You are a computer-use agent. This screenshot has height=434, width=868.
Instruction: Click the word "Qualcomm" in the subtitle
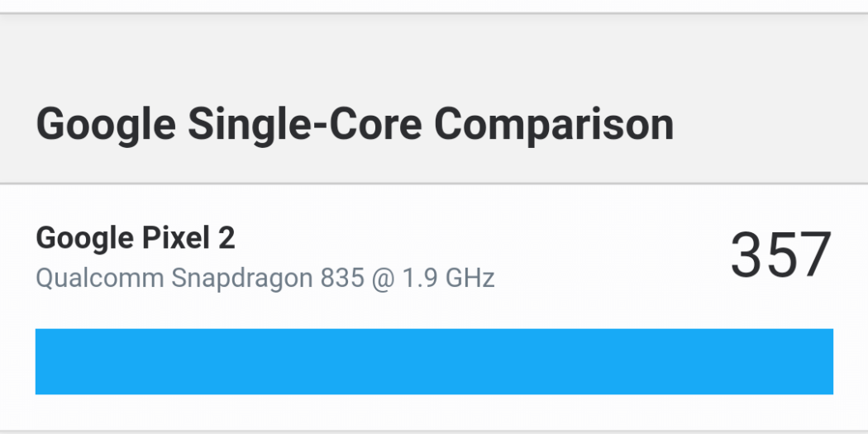click(99, 278)
